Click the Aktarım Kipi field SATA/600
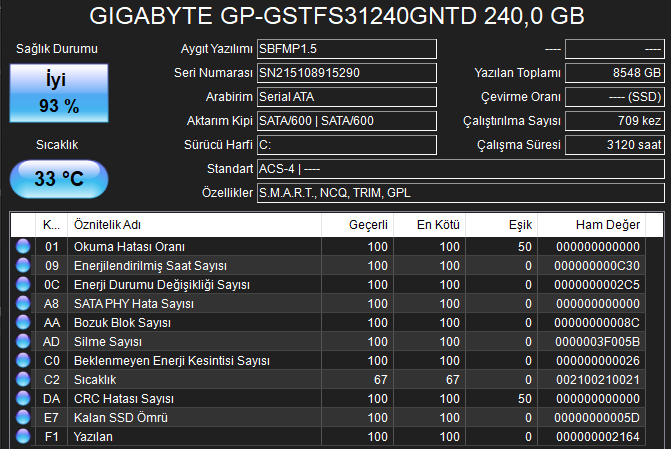The height and width of the screenshot is (449, 671). click(x=347, y=121)
